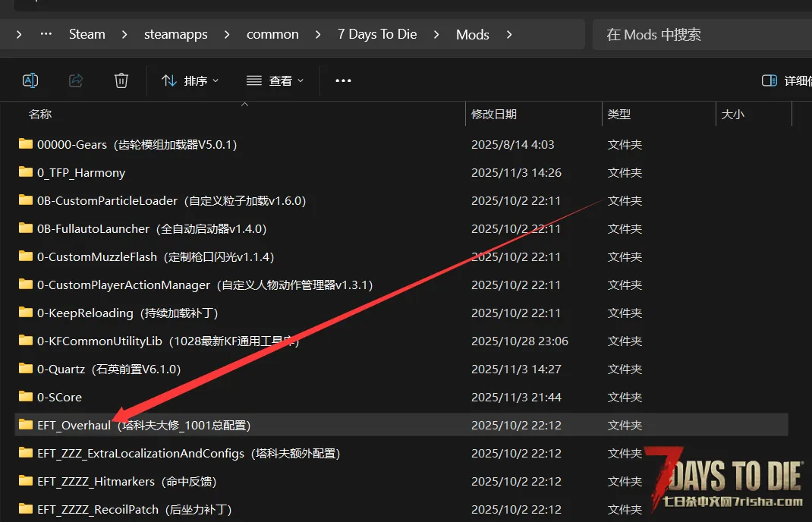Screen dimensions: 812x522
Task: Expand chevron after steamapps breadcrumb
Action: [226, 34]
